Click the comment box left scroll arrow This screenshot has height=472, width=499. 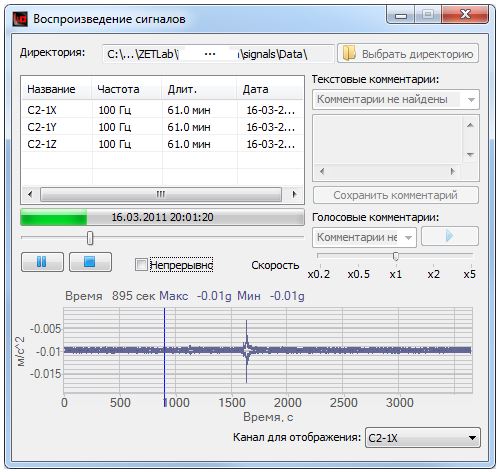point(322,171)
